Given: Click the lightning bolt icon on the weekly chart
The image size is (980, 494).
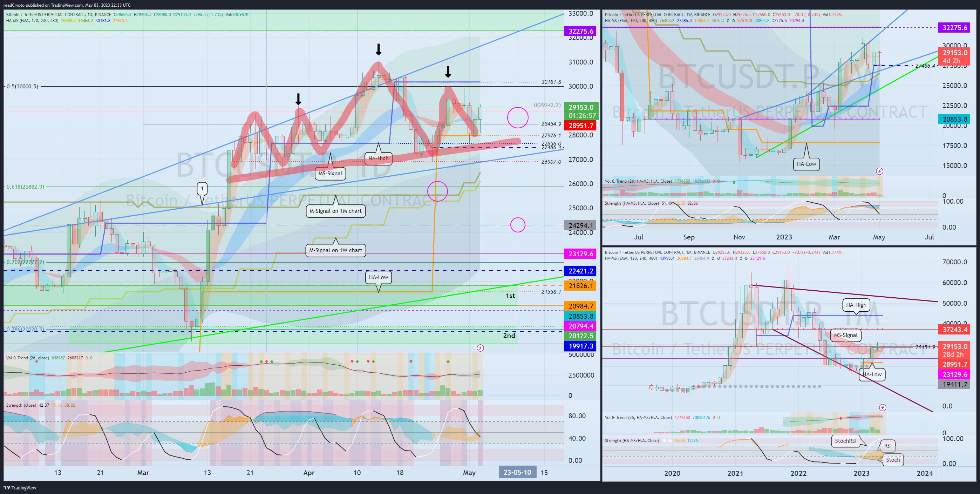Looking at the screenshot, I should click(x=879, y=171).
